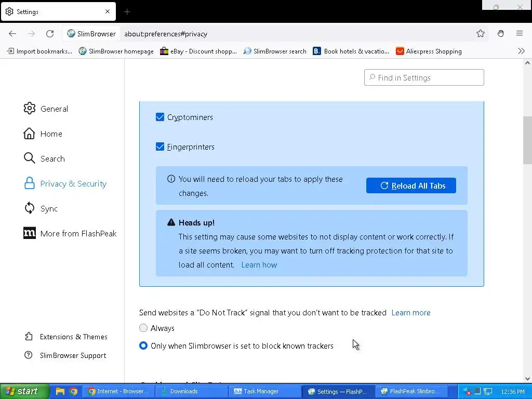The image size is (532, 399).
Task: Click the Extensions puzzle piece icon
Action: pos(29,336)
